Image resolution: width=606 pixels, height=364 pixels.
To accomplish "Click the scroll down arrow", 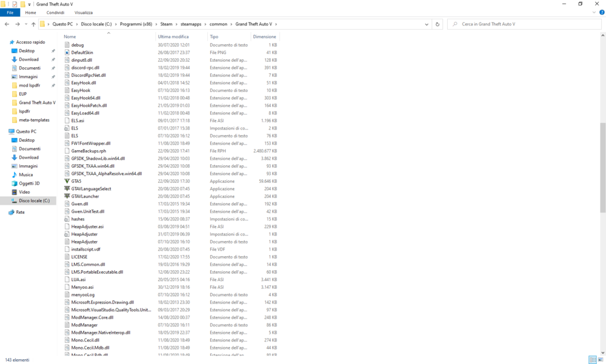I will 602,352.
